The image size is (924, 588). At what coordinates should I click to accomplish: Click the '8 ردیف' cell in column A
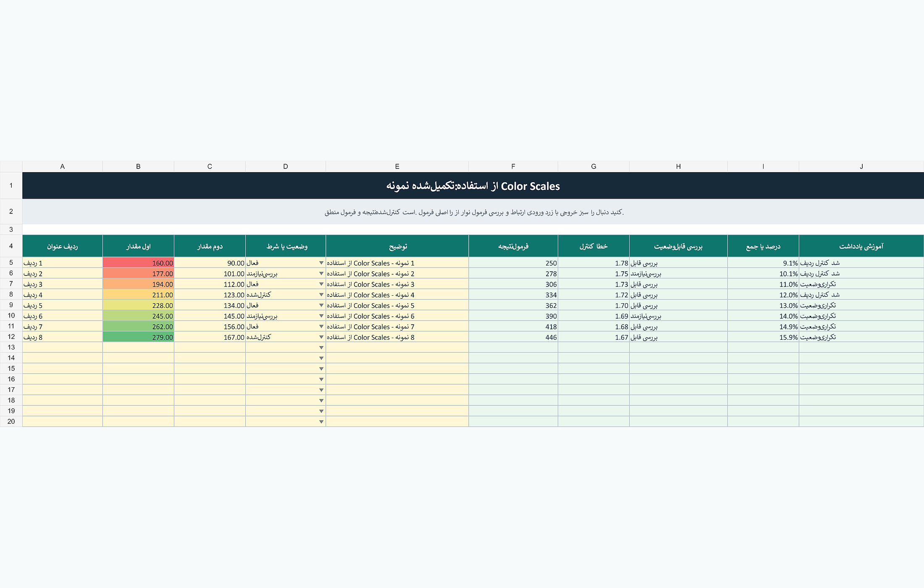point(63,337)
